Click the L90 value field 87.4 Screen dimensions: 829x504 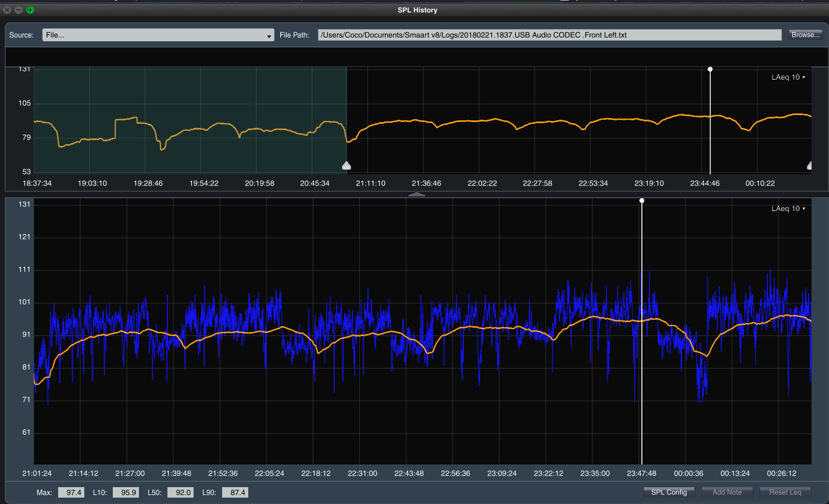coord(235,492)
